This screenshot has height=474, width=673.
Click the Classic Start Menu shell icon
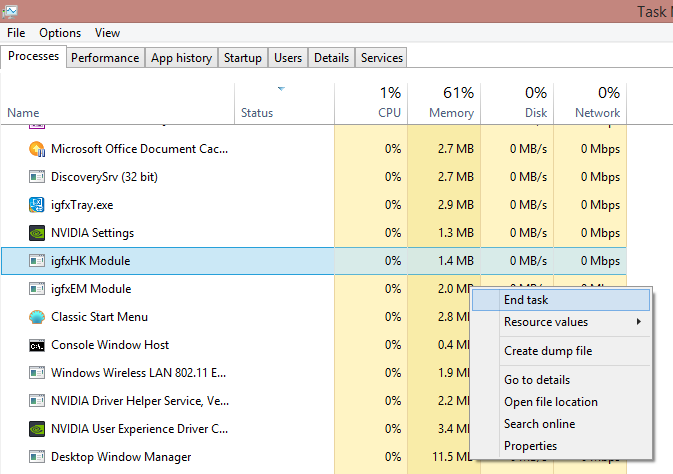pos(37,317)
